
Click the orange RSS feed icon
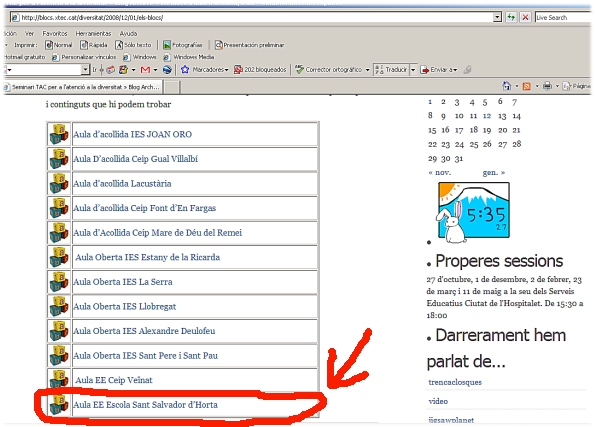(526, 87)
